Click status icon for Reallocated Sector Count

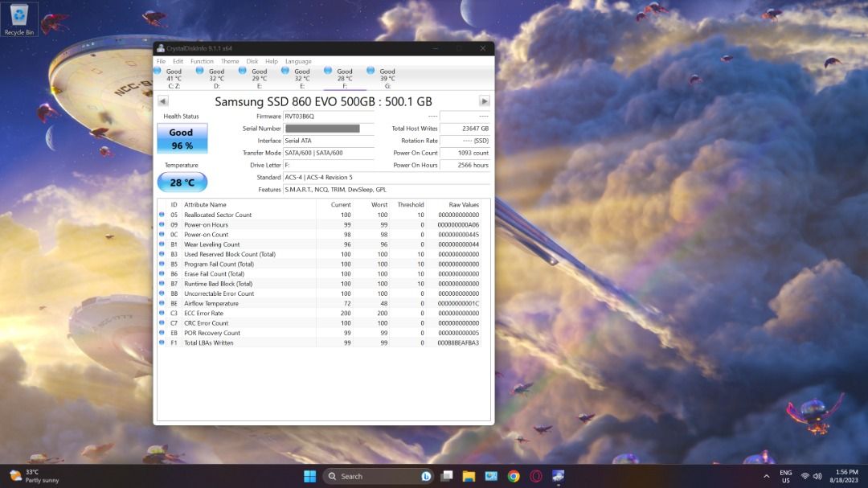[x=162, y=215]
